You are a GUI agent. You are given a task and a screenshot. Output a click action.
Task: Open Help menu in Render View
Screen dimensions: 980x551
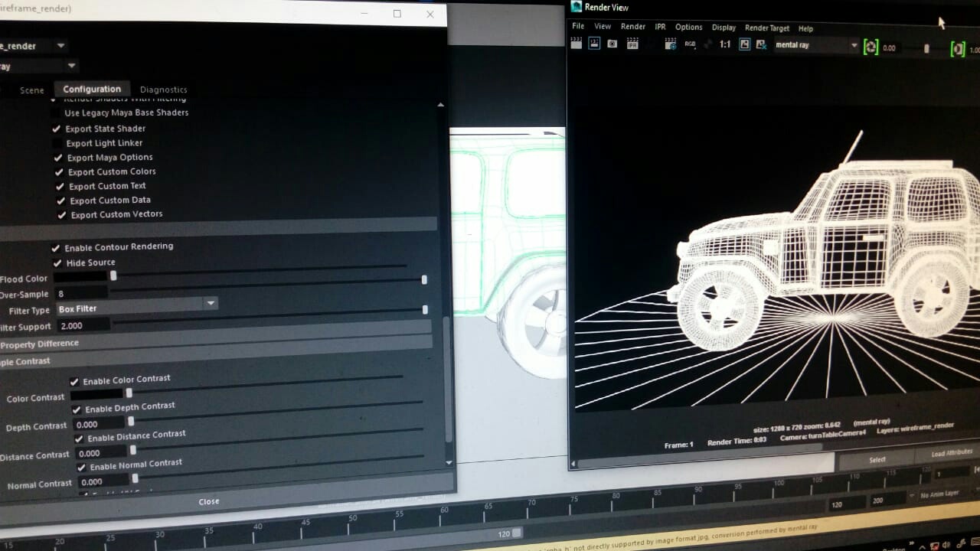(x=805, y=29)
